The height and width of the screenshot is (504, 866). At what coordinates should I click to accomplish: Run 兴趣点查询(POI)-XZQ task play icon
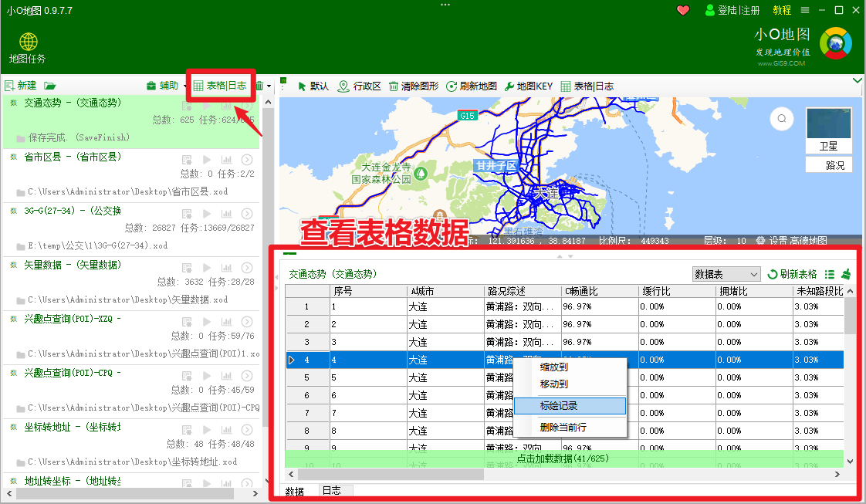tap(207, 322)
